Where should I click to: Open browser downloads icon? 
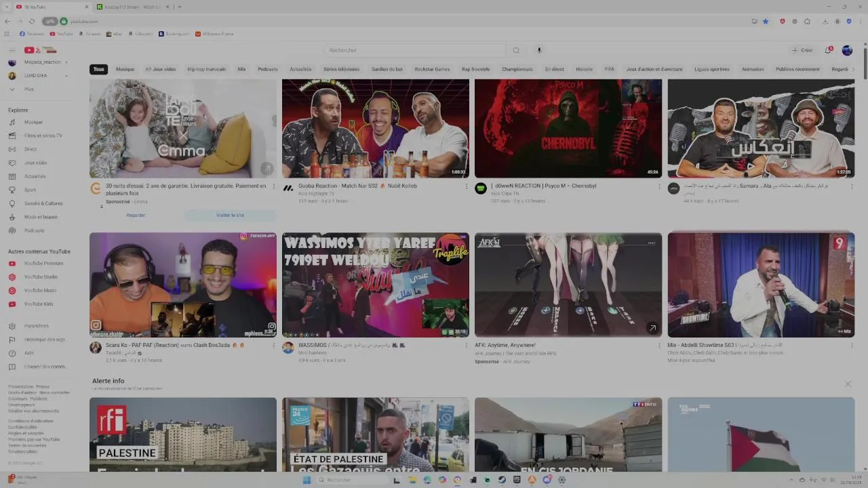[825, 21]
